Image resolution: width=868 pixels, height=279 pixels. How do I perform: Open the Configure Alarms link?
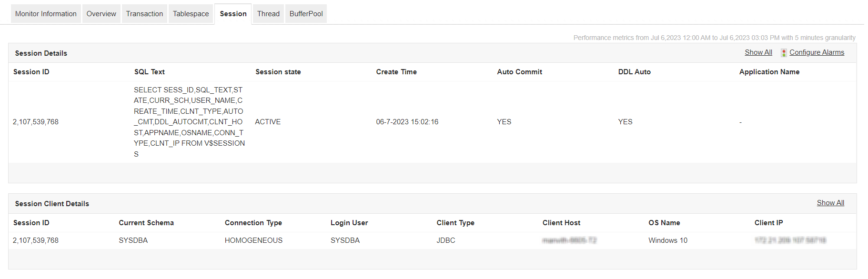(x=817, y=52)
